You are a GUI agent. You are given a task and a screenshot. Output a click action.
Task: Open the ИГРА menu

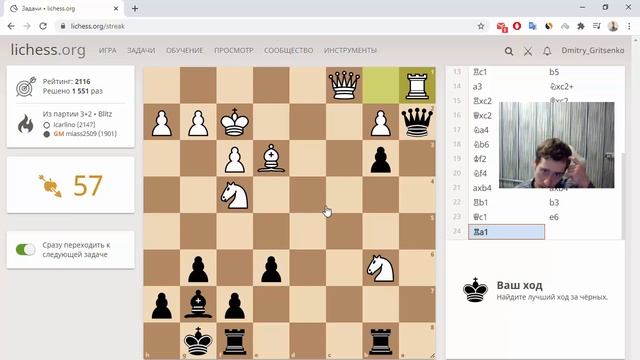(x=108, y=50)
